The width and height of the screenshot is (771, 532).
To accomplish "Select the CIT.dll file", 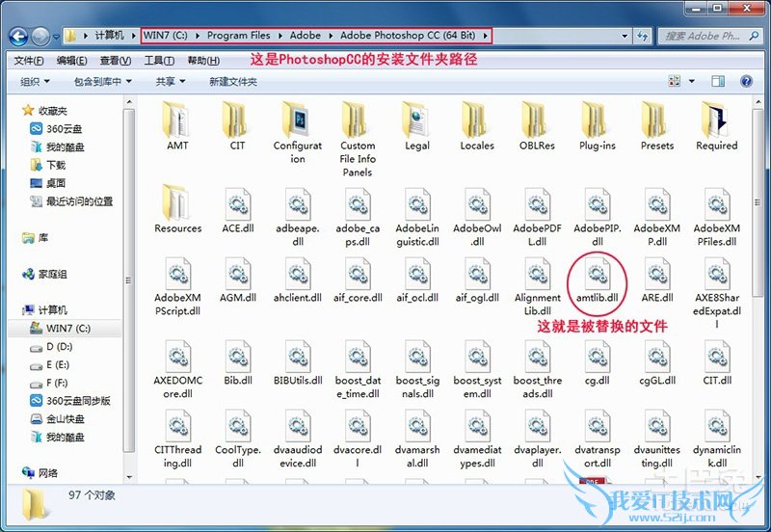I will click(717, 361).
